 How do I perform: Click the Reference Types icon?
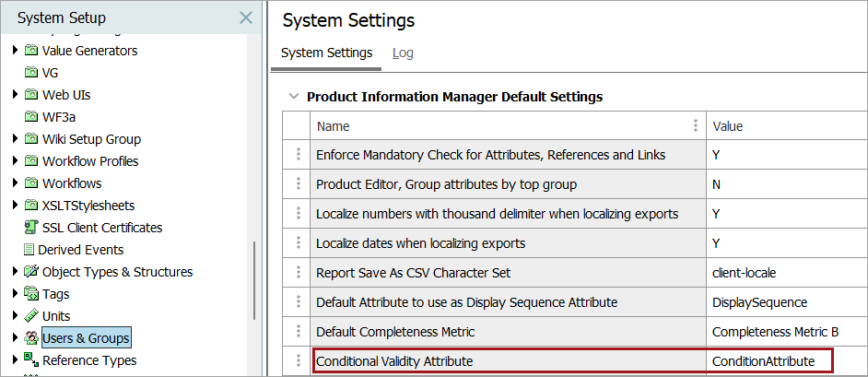[x=31, y=360]
